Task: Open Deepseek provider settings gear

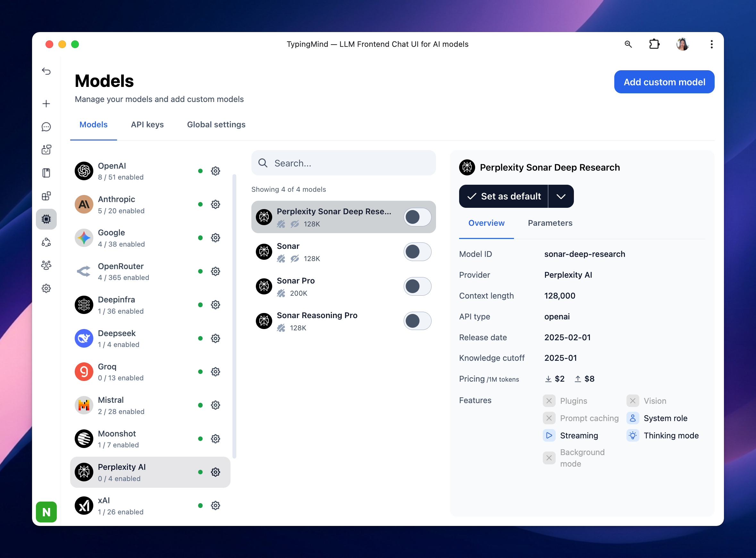Action: pyautogui.click(x=215, y=338)
